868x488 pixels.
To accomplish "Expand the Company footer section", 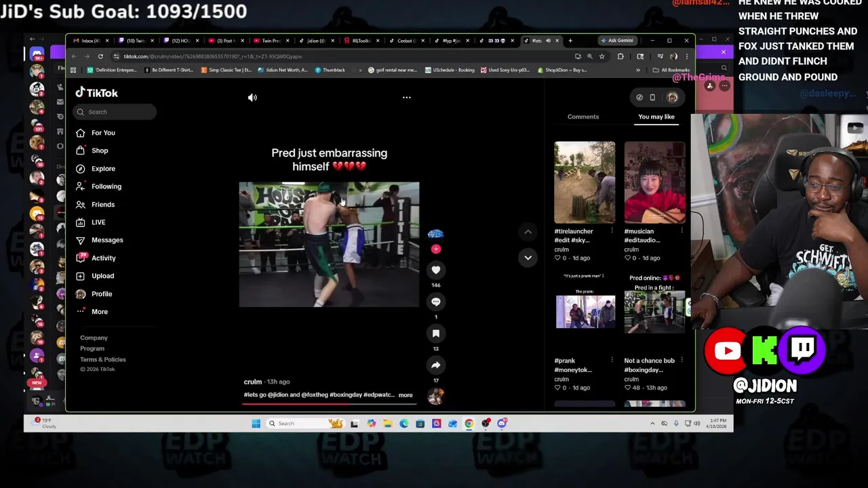I will [94, 338].
